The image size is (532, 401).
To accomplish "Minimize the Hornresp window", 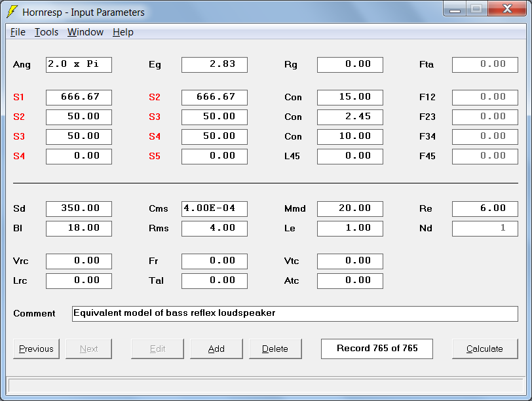I will 455,9.
